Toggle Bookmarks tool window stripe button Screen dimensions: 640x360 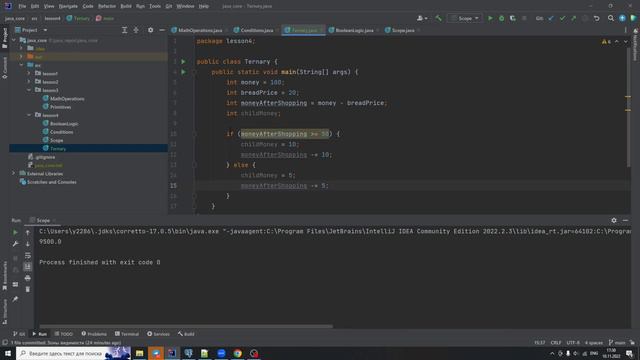pos(4,276)
